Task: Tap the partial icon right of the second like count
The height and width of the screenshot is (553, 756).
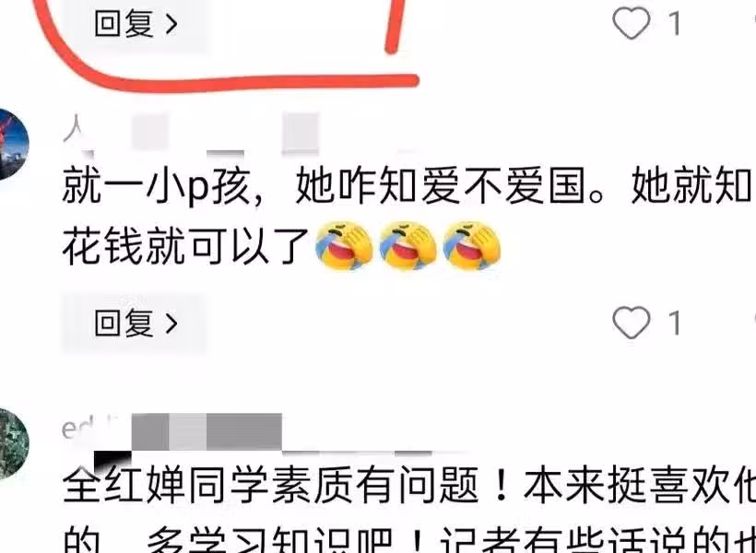Action: 753,323
